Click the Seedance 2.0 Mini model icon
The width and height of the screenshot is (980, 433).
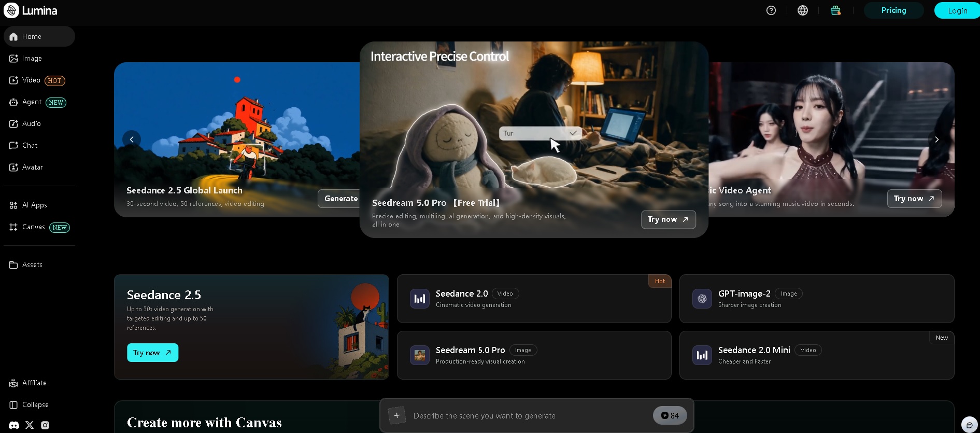point(702,355)
